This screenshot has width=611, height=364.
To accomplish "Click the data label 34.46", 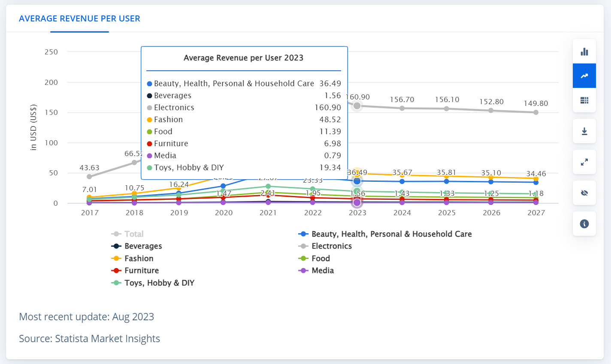I will (536, 174).
